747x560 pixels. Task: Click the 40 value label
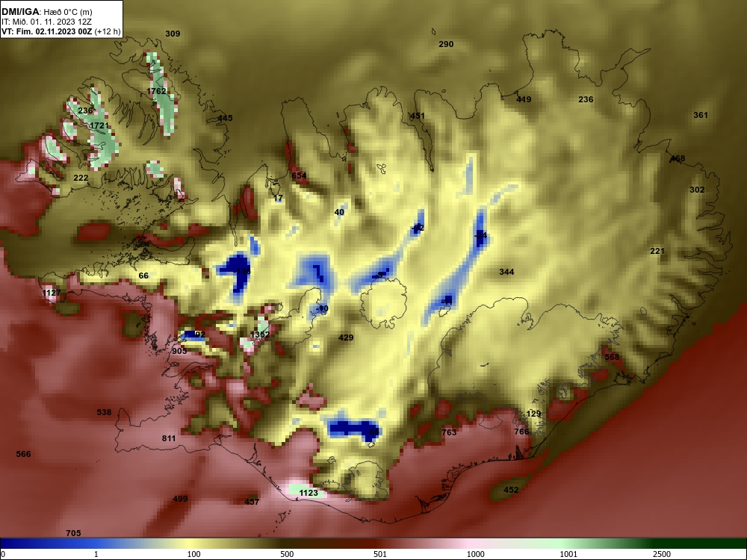point(339,212)
